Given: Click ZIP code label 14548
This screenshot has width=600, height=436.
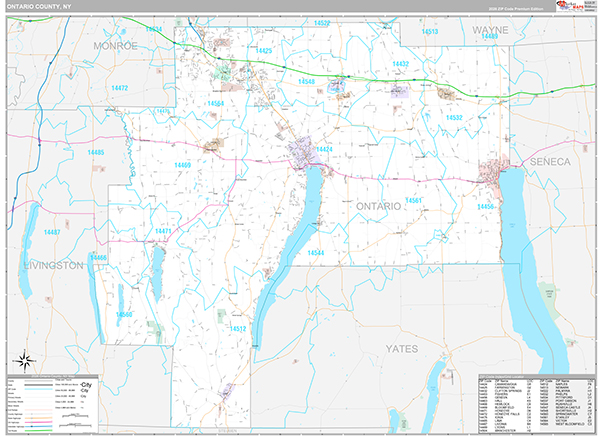Looking at the screenshot, I should (x=307, y=82).
